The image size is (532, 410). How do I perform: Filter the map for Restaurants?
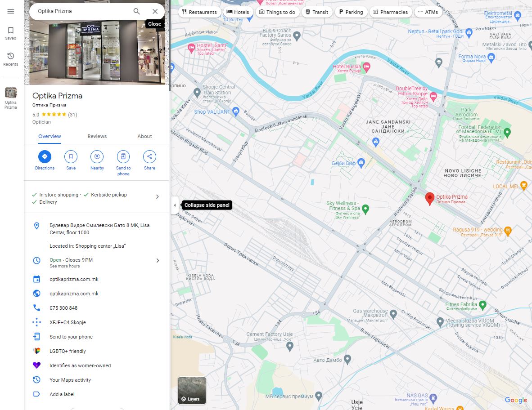[199, 12]
